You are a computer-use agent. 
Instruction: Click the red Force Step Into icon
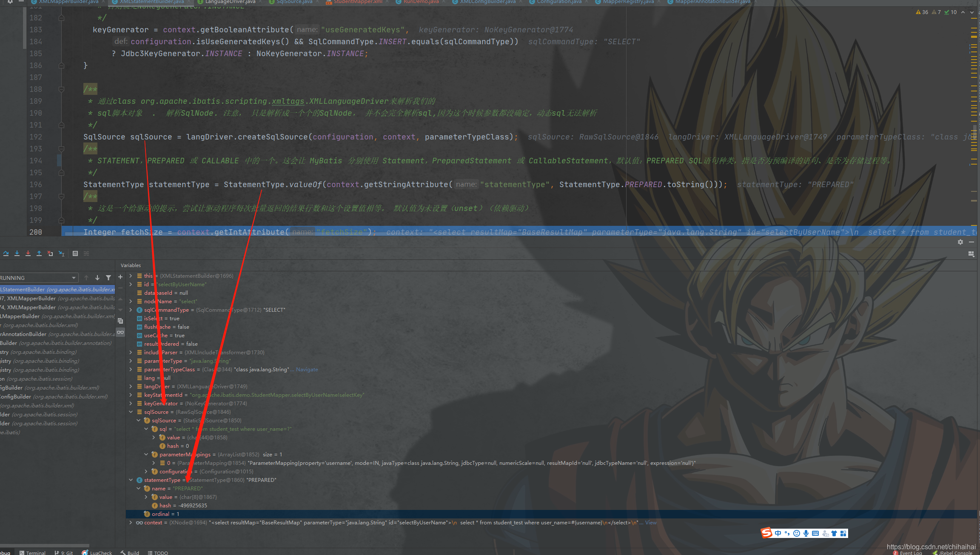(28, 253)
